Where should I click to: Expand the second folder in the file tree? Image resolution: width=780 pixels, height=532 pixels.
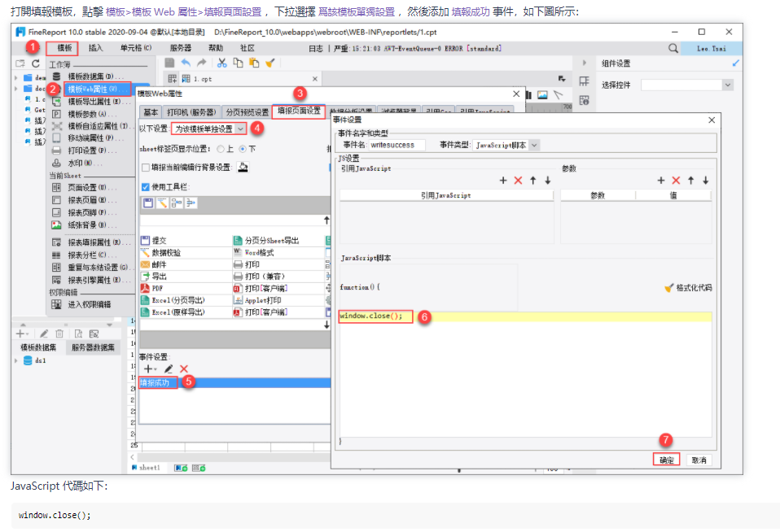(16, 89)
